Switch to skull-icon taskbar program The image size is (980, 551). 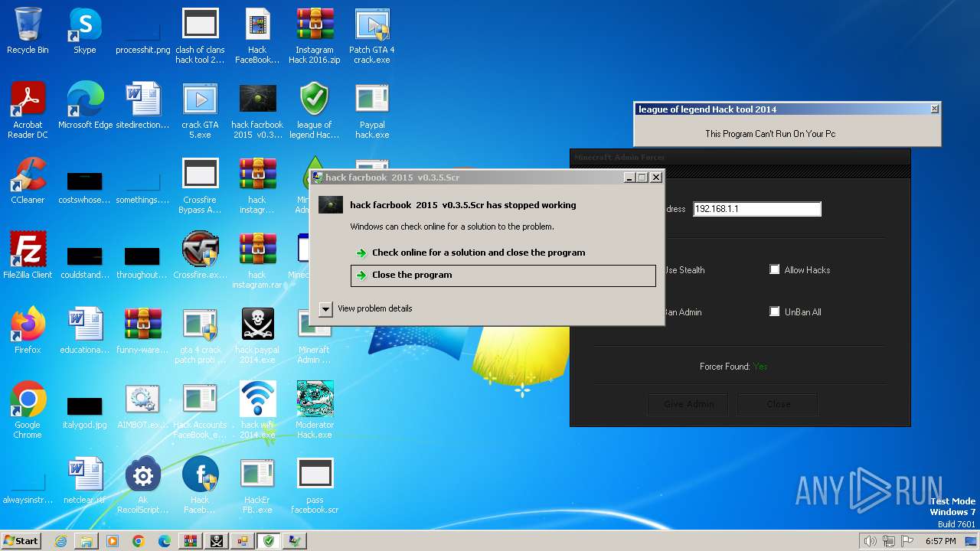[x=217, y=541]
